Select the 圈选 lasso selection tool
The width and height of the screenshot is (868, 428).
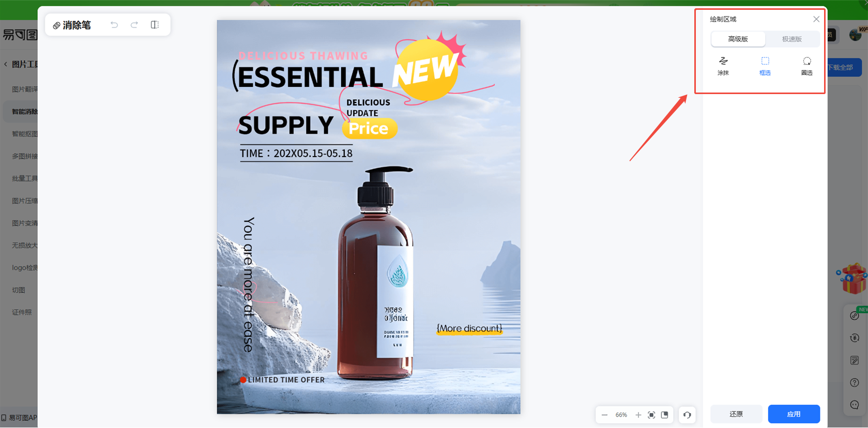[x=806, y=66]
